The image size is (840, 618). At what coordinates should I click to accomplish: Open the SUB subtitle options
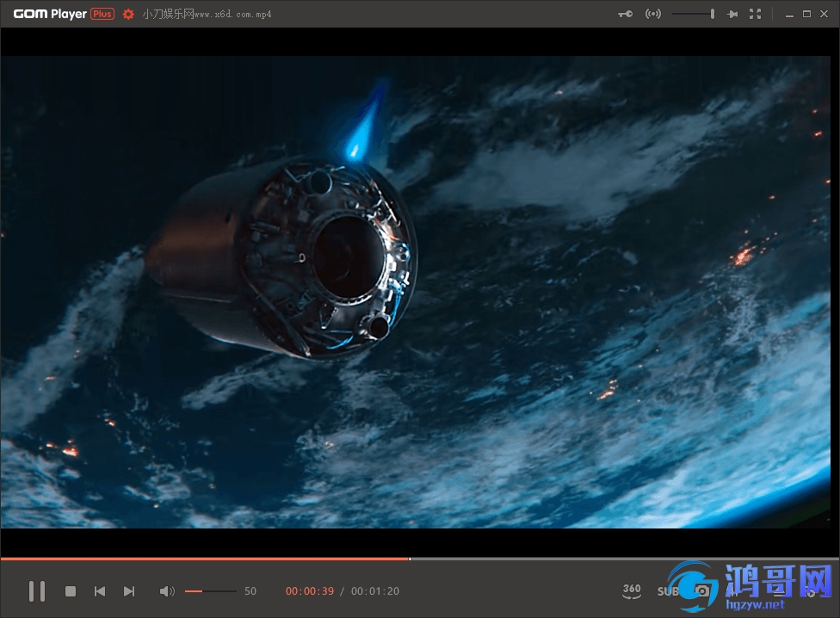[x=668, y=591]
